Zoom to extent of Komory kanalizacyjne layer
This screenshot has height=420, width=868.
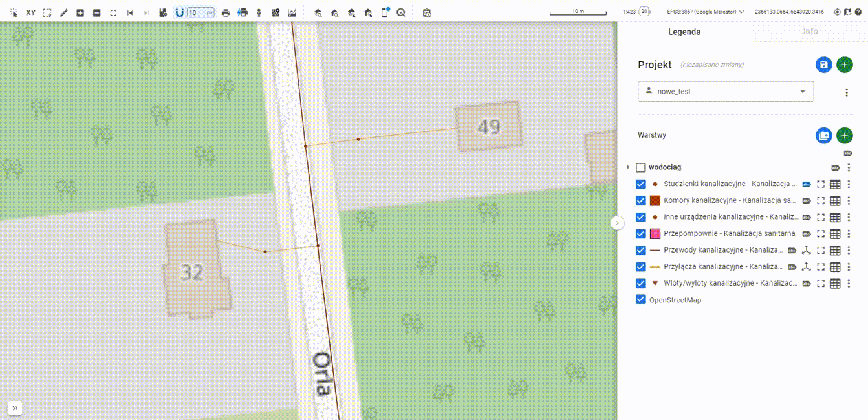(821, 201)
